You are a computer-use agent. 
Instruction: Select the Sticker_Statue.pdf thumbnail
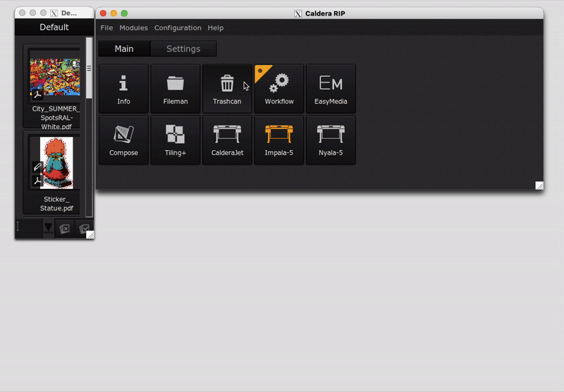[x=55, y=162]
